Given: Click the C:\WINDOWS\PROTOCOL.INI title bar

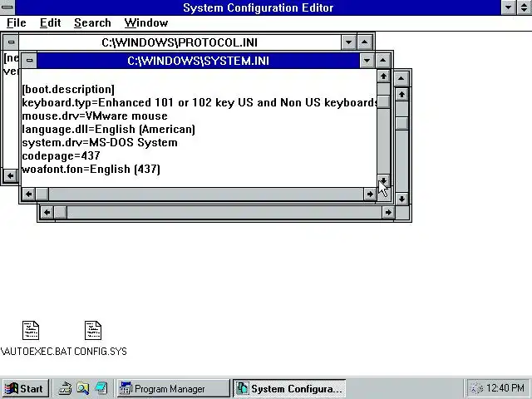Looking at the screenshot, I should [x=180, y=42].
